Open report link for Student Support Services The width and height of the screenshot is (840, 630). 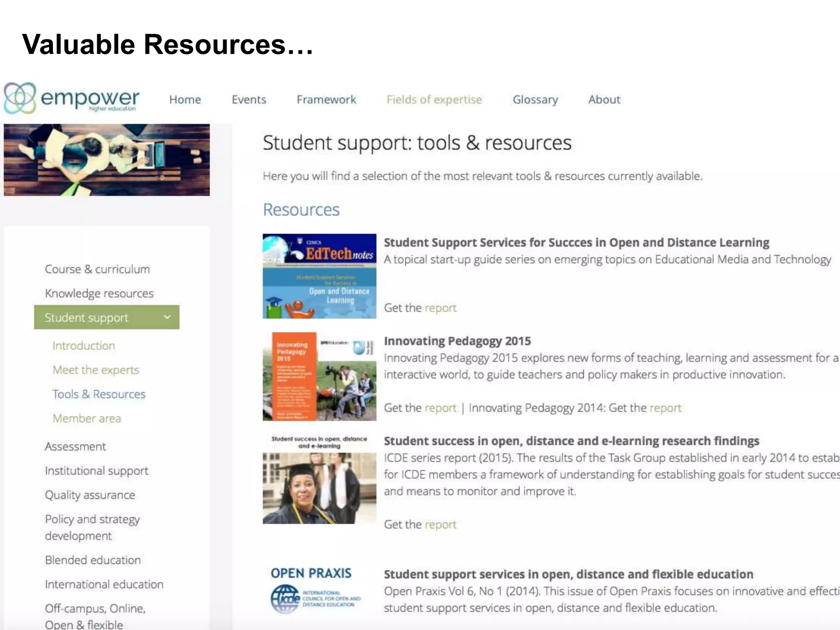[441, 308]
